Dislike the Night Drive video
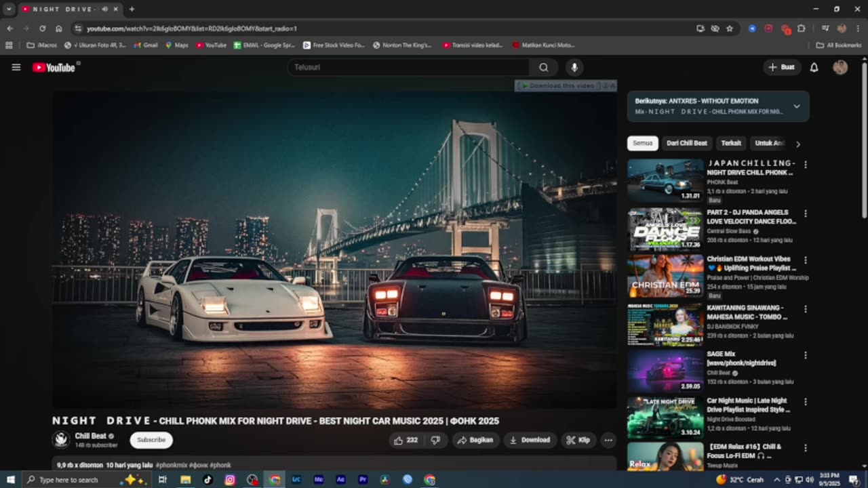Screen dimensions: 868x488 (x=435, y=440)
